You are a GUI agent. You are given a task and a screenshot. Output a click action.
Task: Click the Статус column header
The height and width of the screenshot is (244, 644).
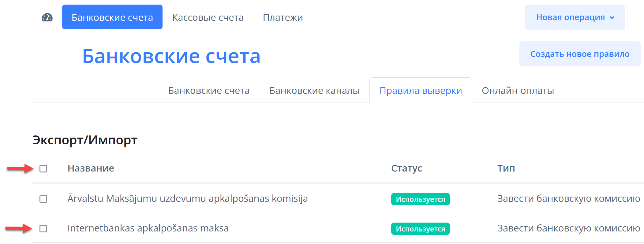[x=406, y=168]
